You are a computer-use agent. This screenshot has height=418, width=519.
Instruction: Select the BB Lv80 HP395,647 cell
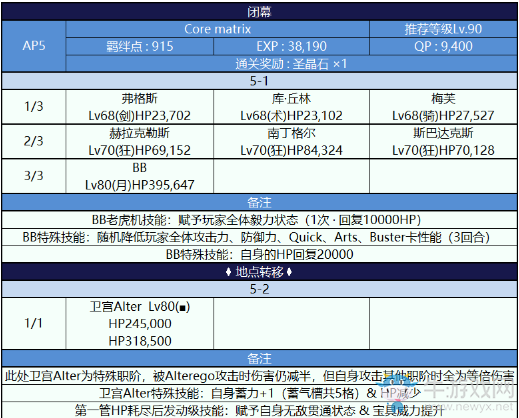click(x=140, y=176)
